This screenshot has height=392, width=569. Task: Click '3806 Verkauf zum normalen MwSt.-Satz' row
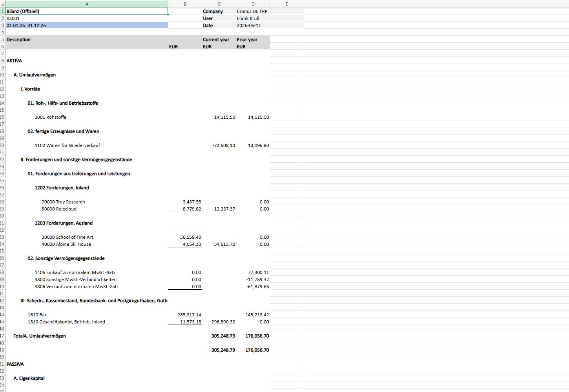click(x=77, y=287)
